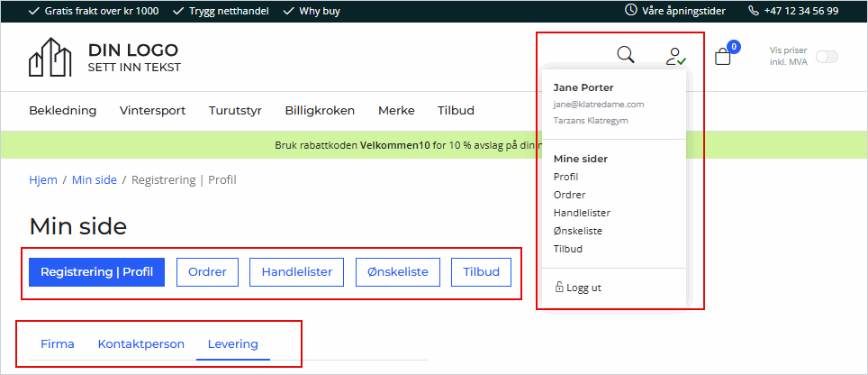Click the logged-in user account icon

tap(676, 57)
